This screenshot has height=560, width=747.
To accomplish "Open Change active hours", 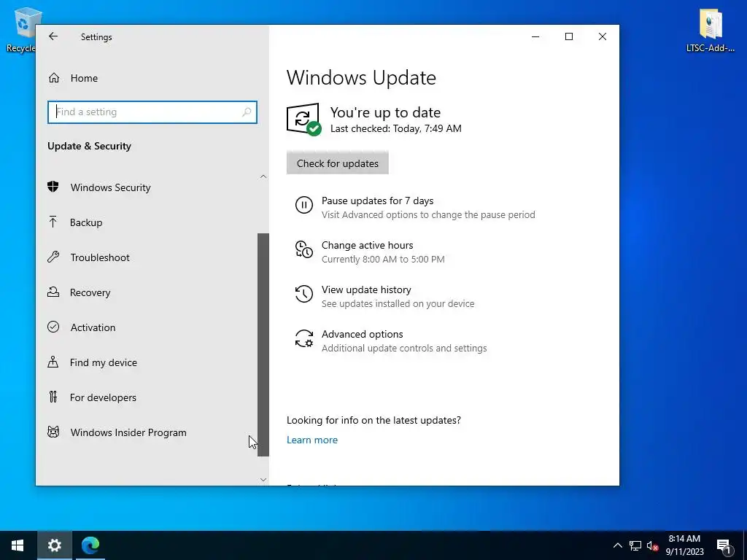I will (x=368, y=245).
